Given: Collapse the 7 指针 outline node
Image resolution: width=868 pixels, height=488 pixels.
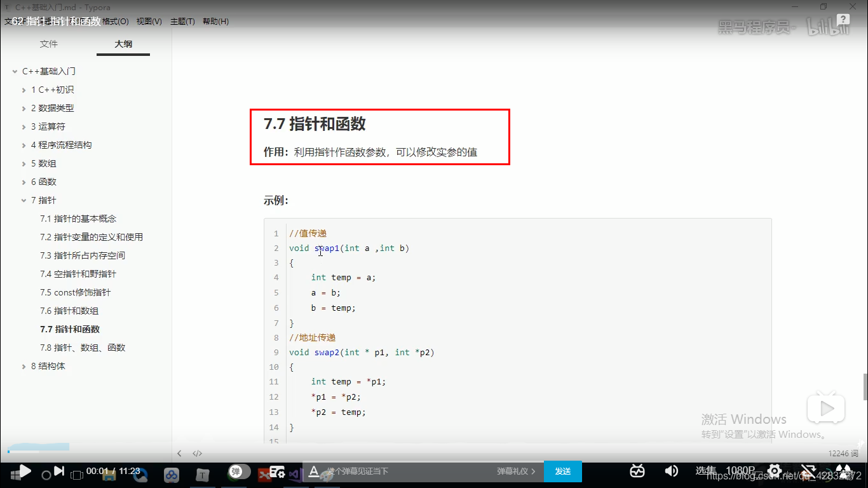Looking at the screenshot, I should tap(24, 200).
